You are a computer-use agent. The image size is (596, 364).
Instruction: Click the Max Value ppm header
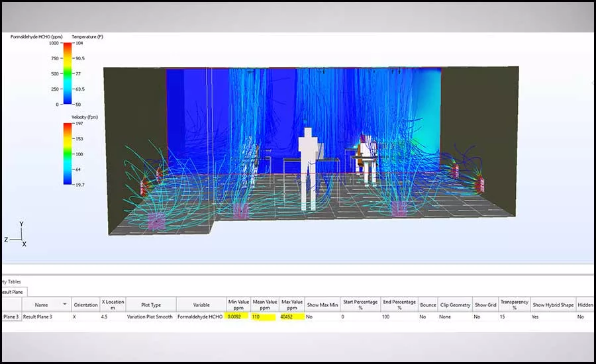[x=292, y=304]
